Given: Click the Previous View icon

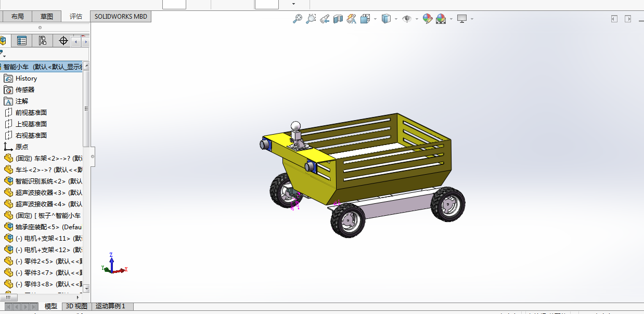Looking at the screenshot, I should click(x=325, y=19).
